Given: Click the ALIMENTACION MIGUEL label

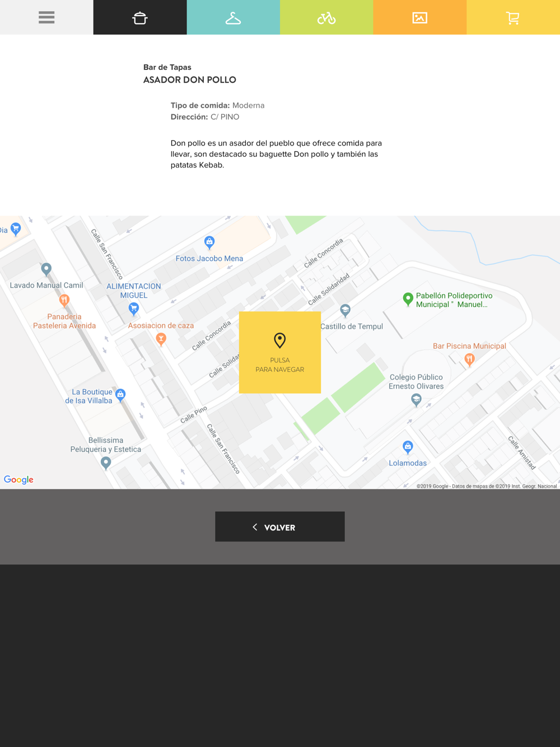Looking at the screenshot, I should (x=134, y=291).
